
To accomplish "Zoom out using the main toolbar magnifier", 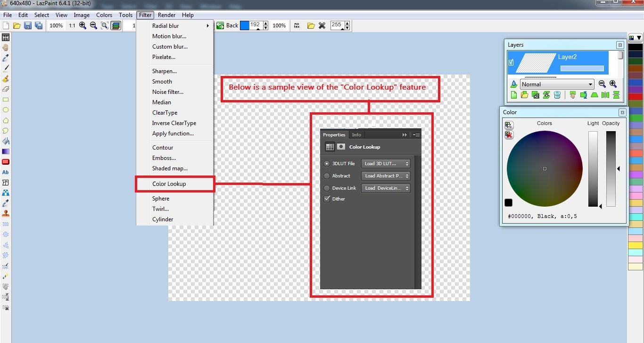I will (x=93, y=25).
